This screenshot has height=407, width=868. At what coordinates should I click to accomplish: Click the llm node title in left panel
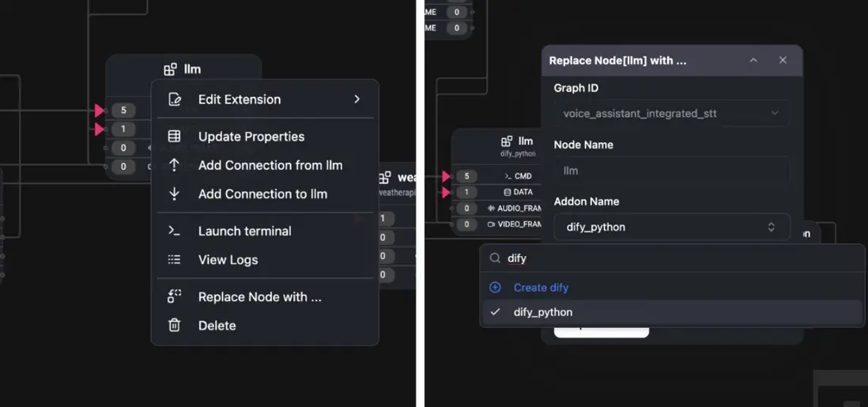(x=192, y=70)
